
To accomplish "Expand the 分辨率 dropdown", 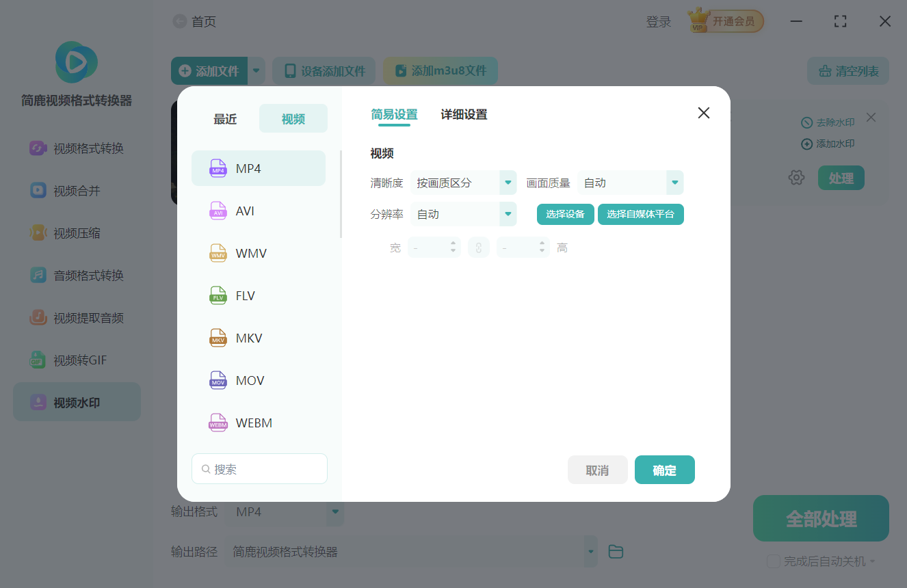I will 463,214.
